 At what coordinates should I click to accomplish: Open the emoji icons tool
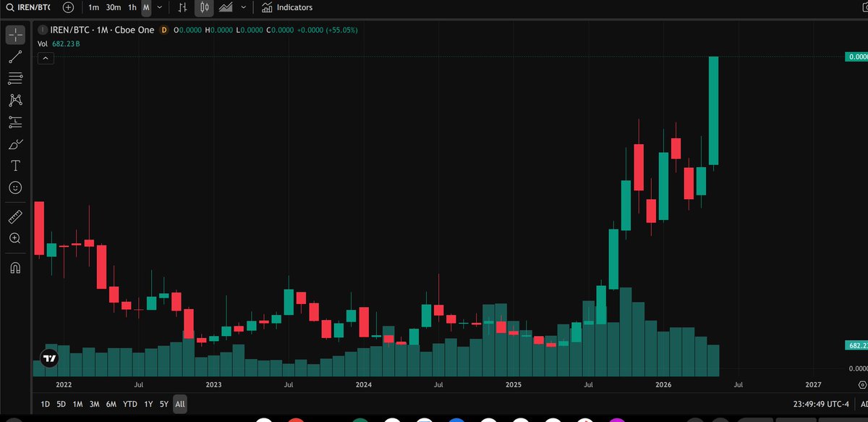(15, 187)
